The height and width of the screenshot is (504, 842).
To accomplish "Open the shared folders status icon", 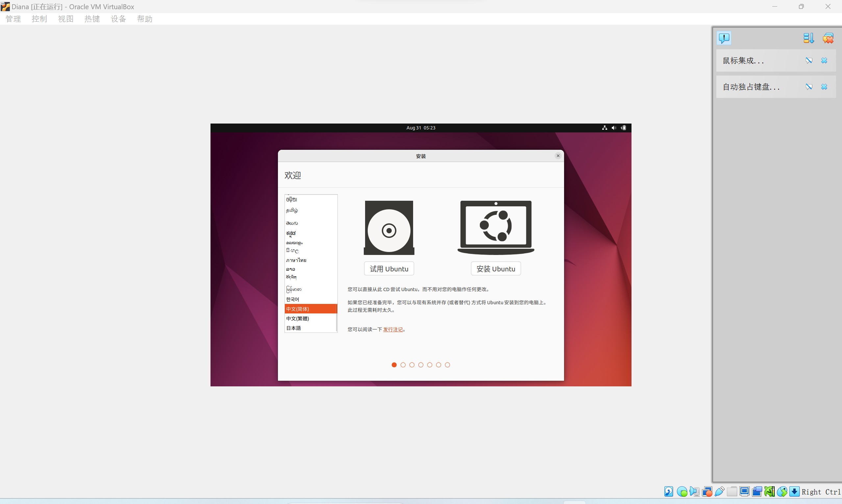I will tap(732, 492).
